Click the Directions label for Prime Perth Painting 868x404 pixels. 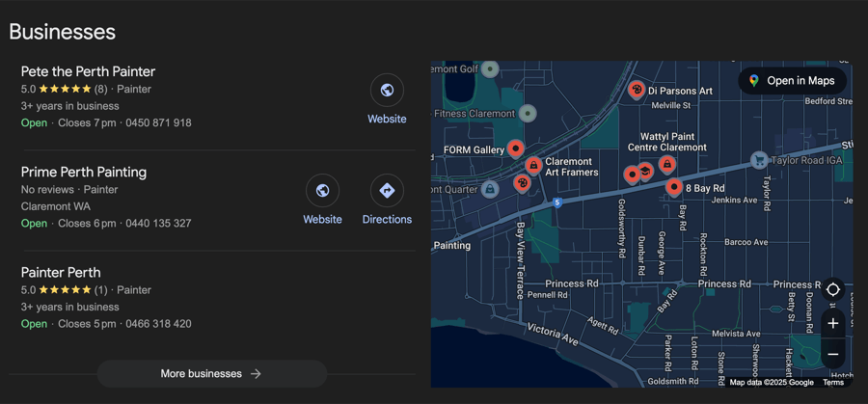coord(387,219)
